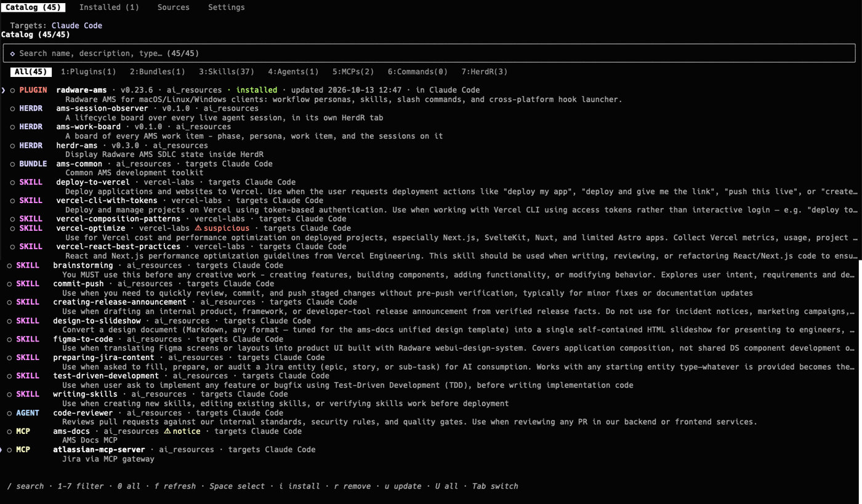This screenshot has height=504, width=862.
Task: Click the notice warning icon on ams-docs
Action: (x=167, y=431)
